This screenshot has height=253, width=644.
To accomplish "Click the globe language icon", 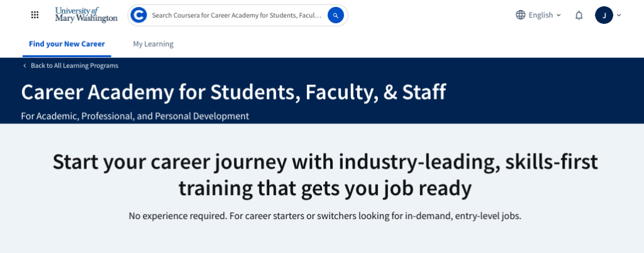I will (x=520, y=15).
